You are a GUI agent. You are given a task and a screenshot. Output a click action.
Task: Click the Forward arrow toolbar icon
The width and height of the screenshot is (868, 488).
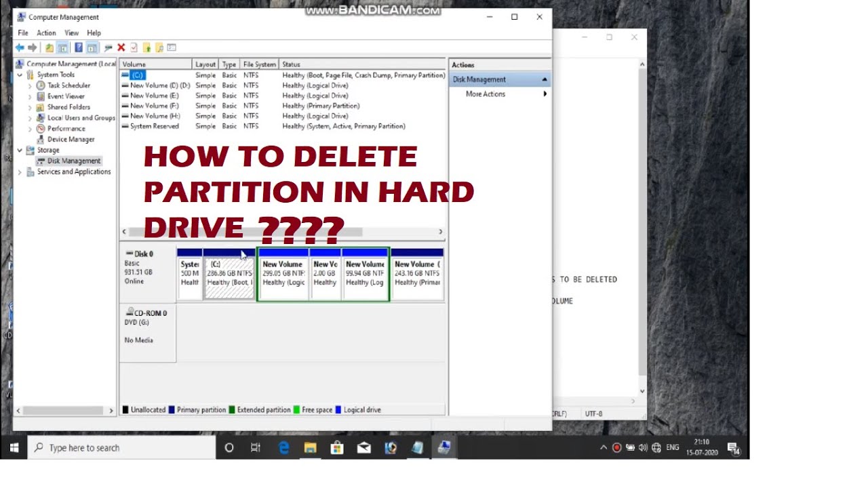pyautogui.click(x=33, y=47)
